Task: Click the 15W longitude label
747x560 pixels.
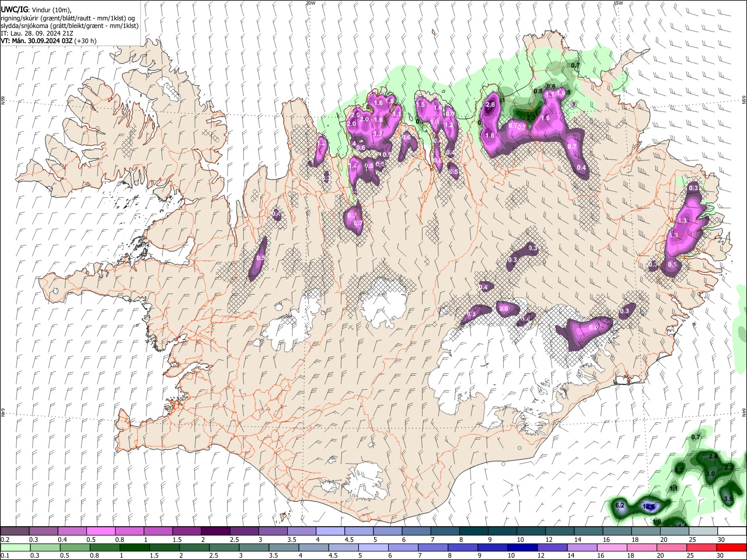Action: point(618,3)
